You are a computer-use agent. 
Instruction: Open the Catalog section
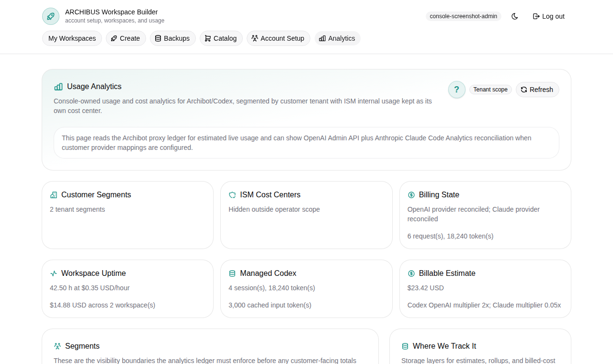pos(221,38)
